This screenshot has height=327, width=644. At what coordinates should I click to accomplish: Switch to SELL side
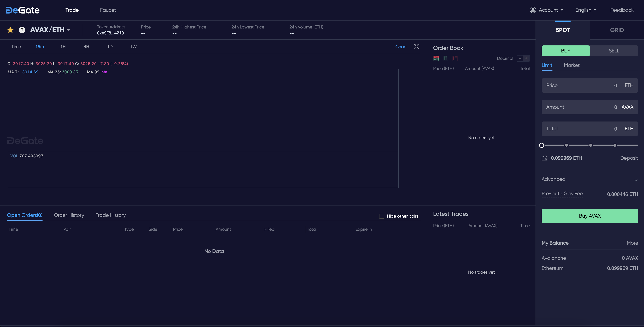coord(614,51)
